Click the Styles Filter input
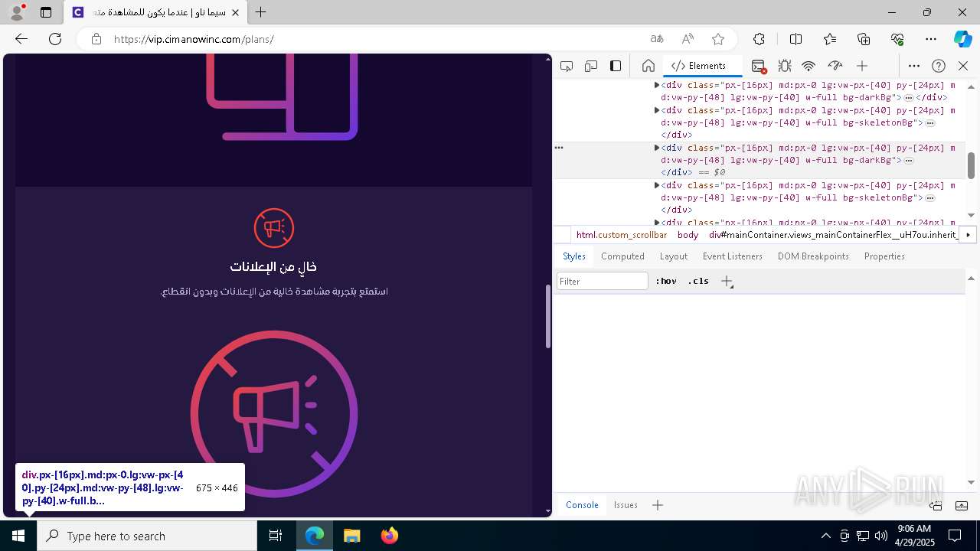980x551 pixels. (603, 281)
